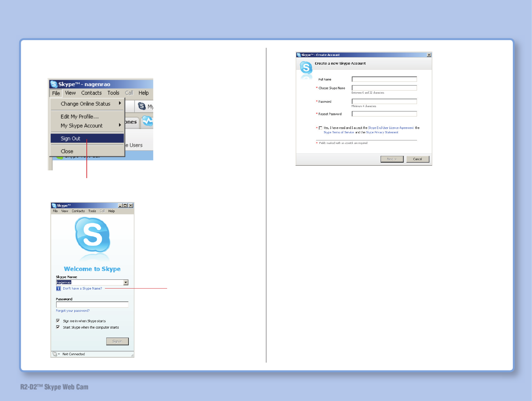
Task: Close the Skype login window
Action: click(x=131, y=205)
